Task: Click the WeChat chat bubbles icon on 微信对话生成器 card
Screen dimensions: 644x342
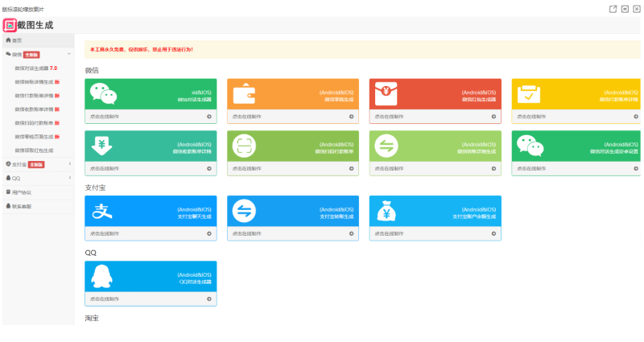Action: (x=103, y=96)
